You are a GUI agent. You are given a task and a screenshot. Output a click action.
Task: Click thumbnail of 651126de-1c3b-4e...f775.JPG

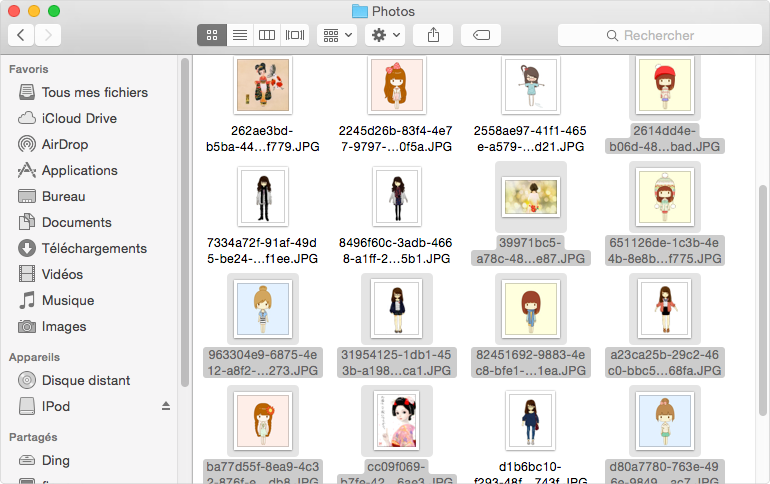click(x=665, y=197)
